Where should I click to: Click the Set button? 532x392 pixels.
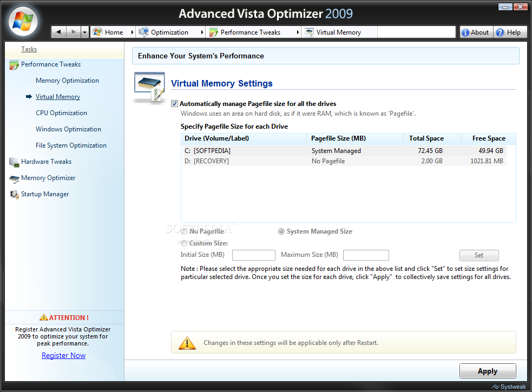tap(479, 255)
